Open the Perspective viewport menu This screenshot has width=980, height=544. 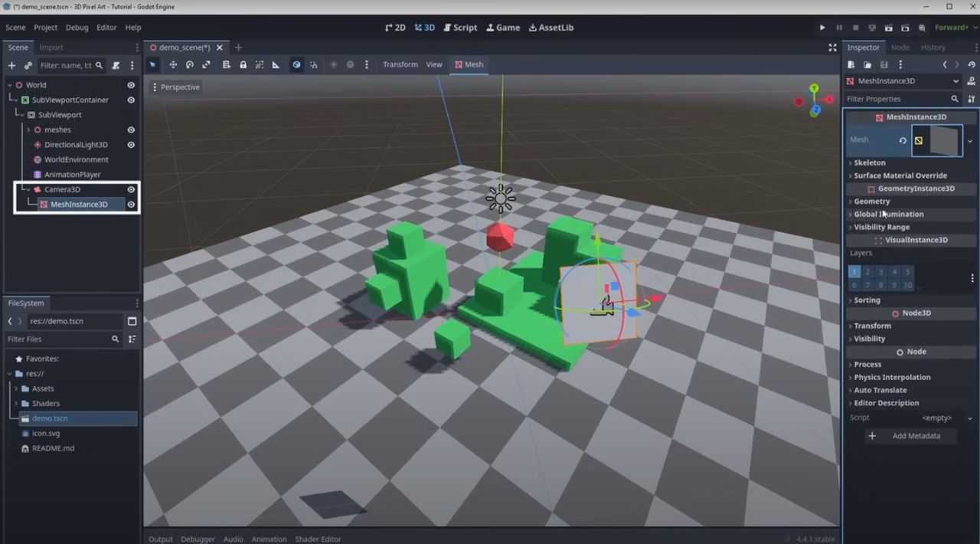175,87
